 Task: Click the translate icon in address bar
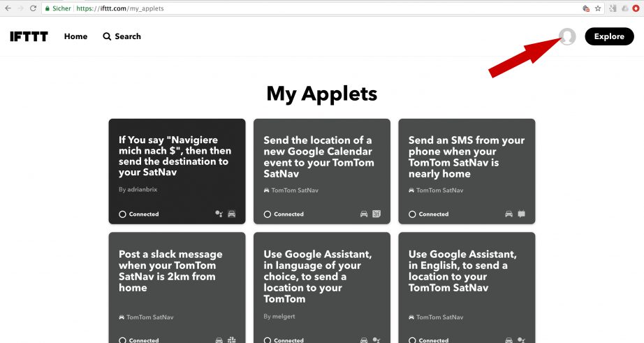585,8
